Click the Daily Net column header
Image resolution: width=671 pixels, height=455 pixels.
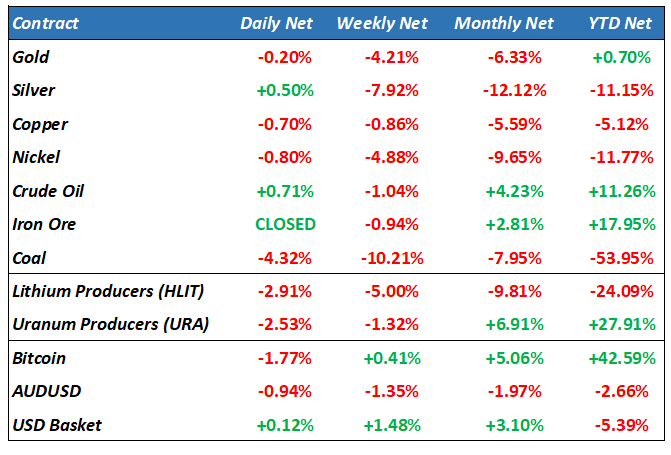pos(277,23)
